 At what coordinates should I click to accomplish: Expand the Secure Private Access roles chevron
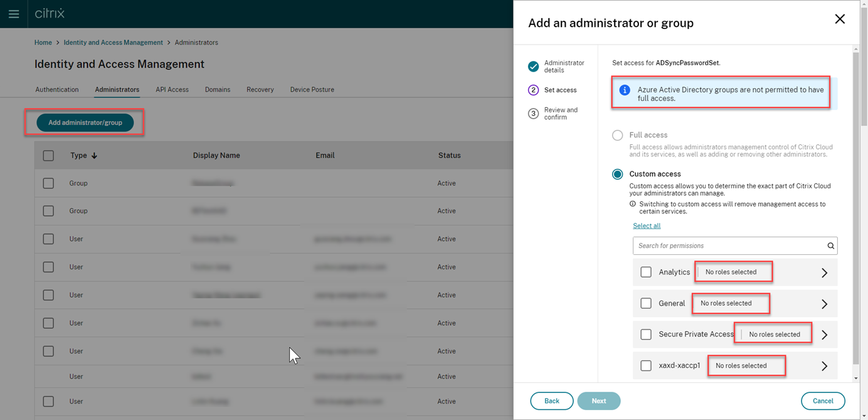click(x=825, y=335)
